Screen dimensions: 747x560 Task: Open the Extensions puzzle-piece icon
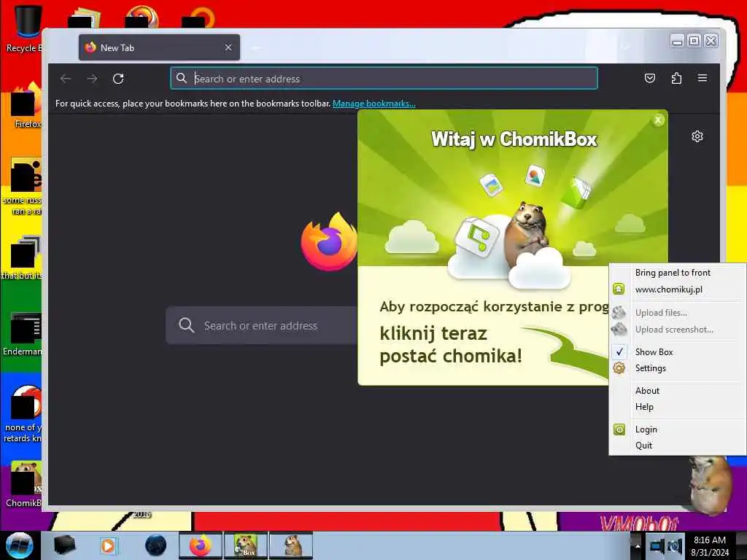coord(676,78)
